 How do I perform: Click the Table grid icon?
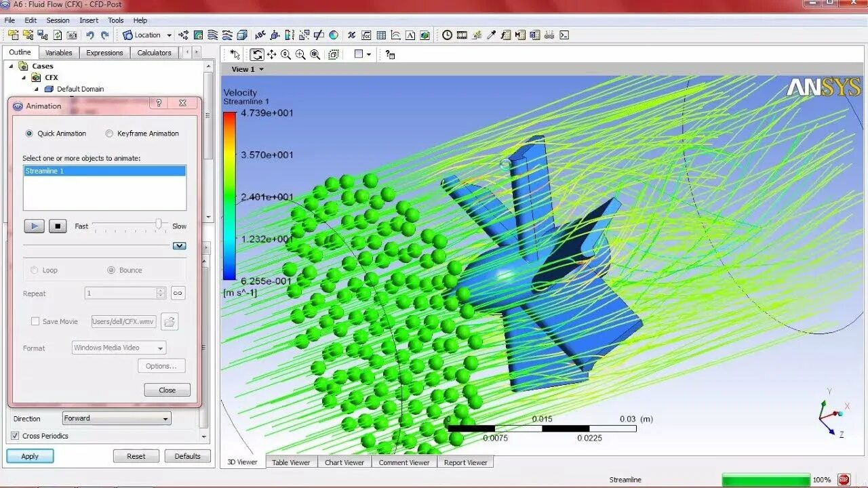pyautogui.click(x=381, y=35)
